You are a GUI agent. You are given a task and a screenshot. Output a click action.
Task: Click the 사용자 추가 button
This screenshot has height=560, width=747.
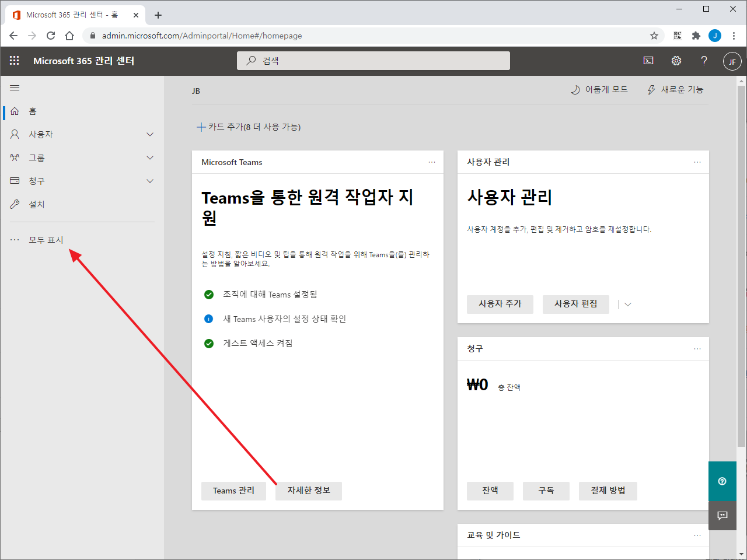pos(500,304)
